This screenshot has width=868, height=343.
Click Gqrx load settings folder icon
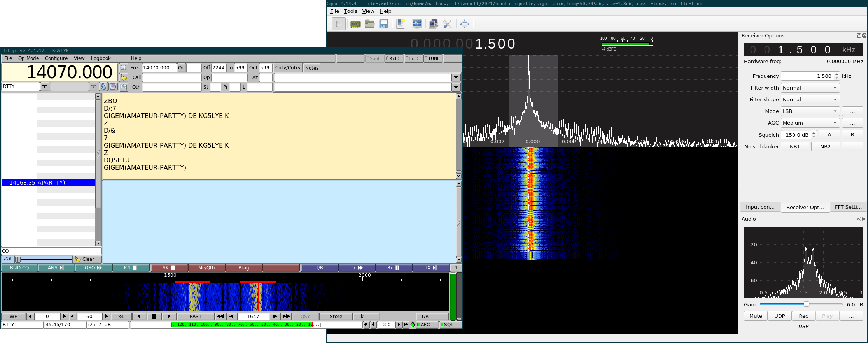point(370,24)
